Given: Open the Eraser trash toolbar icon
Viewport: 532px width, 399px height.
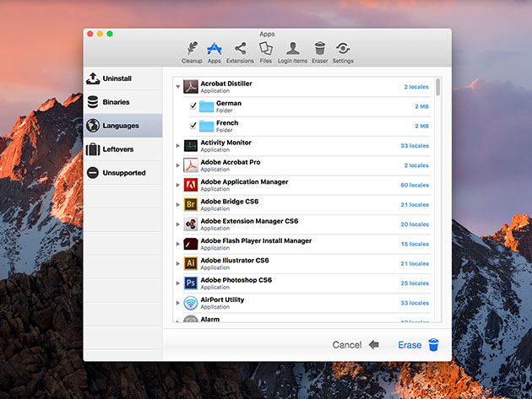Looking at the screenshot, I should [x=319, y=52].
